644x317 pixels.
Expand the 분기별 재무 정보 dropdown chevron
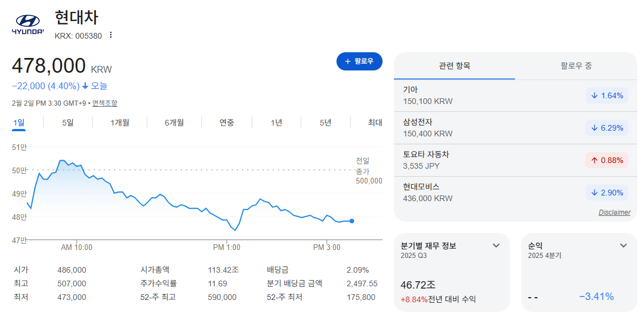coord(496,245)
